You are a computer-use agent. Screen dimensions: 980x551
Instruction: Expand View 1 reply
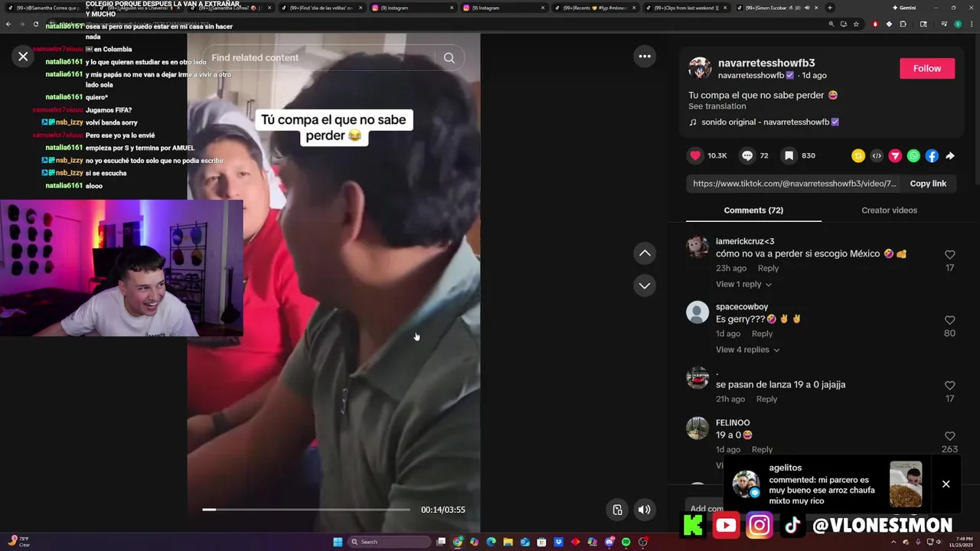pos(743,284)
